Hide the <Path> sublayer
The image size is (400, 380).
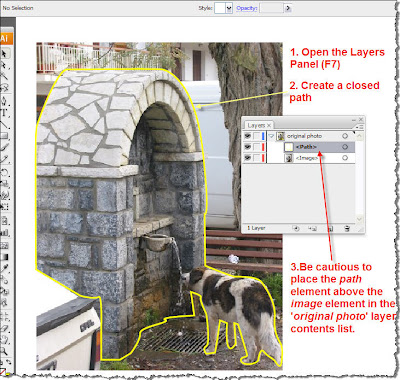[247, 147]
